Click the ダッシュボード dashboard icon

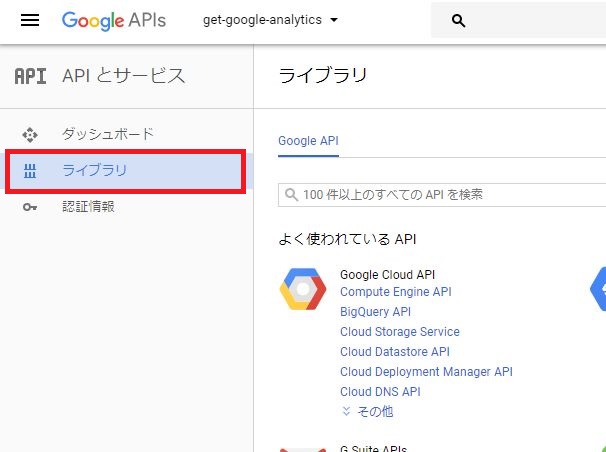coord(30,135)
